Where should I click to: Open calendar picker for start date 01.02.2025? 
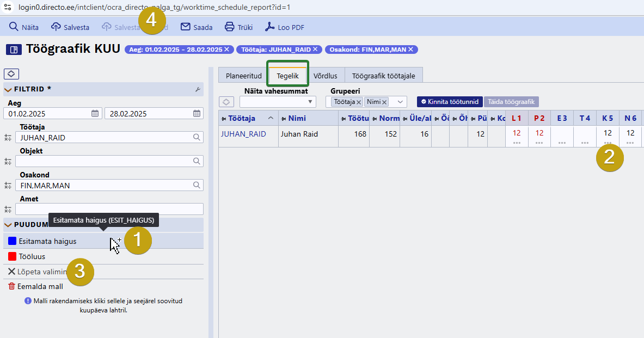[95, 113]
